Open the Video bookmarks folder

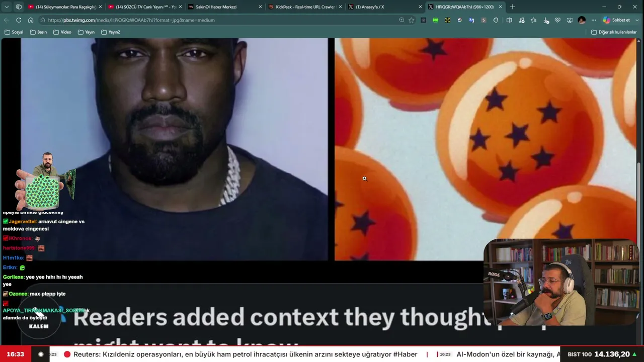point(62,32)
